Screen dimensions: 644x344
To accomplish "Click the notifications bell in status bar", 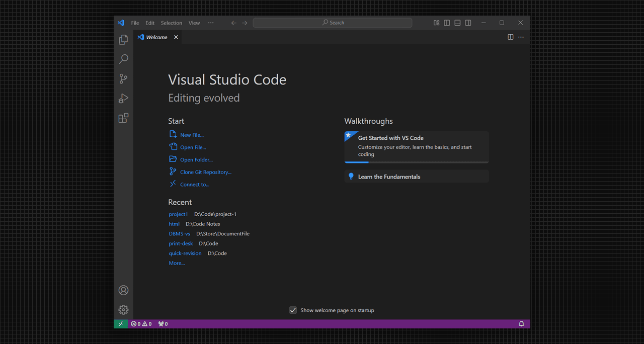I will click(521, 324).
